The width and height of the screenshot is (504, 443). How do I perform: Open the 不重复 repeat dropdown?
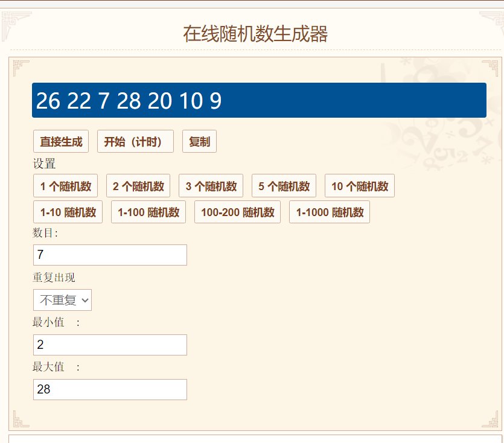coord(62,300)
